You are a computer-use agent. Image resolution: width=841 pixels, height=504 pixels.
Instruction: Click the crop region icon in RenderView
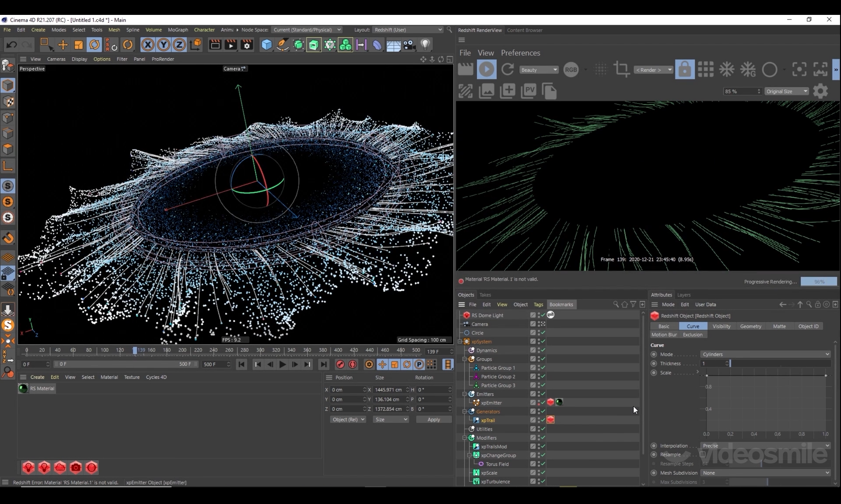[621, 70]
